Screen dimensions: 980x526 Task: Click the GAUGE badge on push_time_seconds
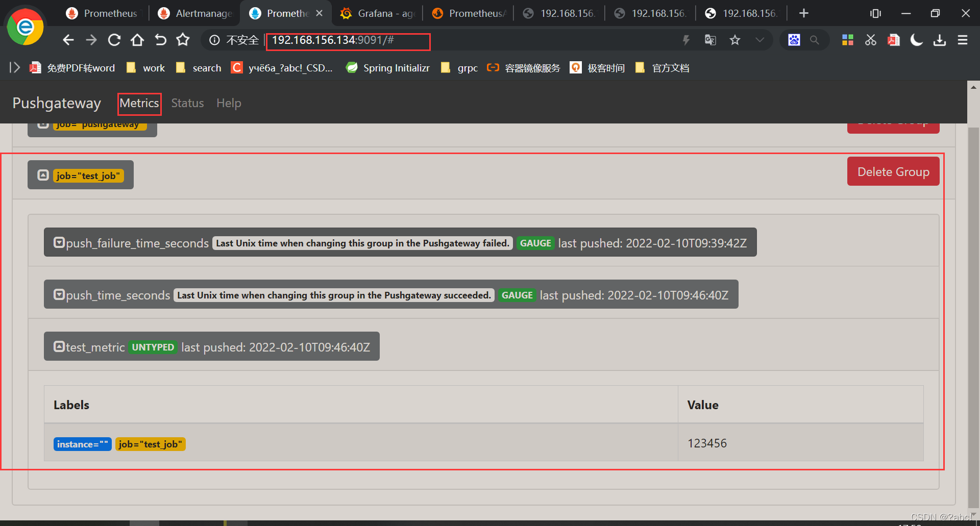(x=517, y=295)
